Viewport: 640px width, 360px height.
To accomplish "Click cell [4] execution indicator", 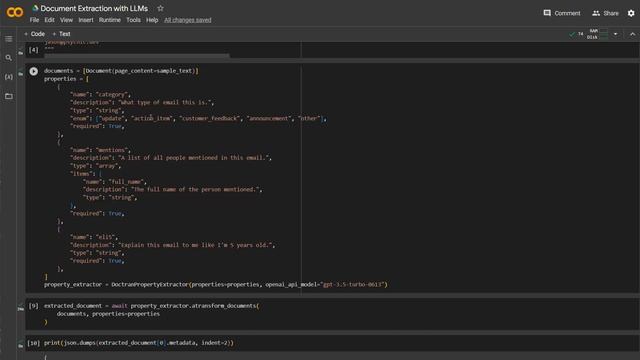I will [33, 50].
